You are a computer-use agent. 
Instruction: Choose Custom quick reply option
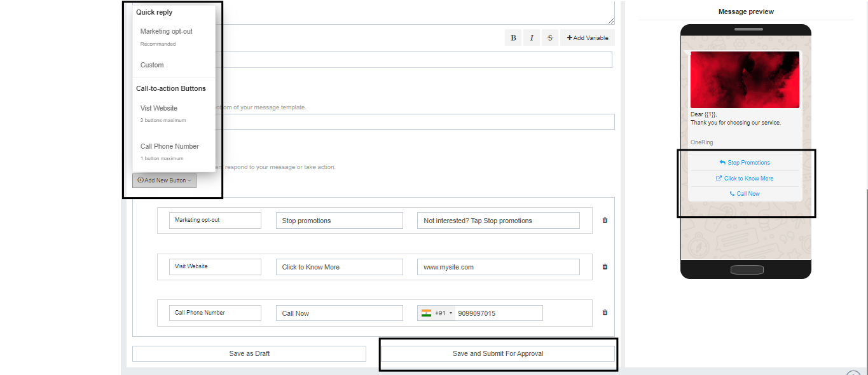153,65
